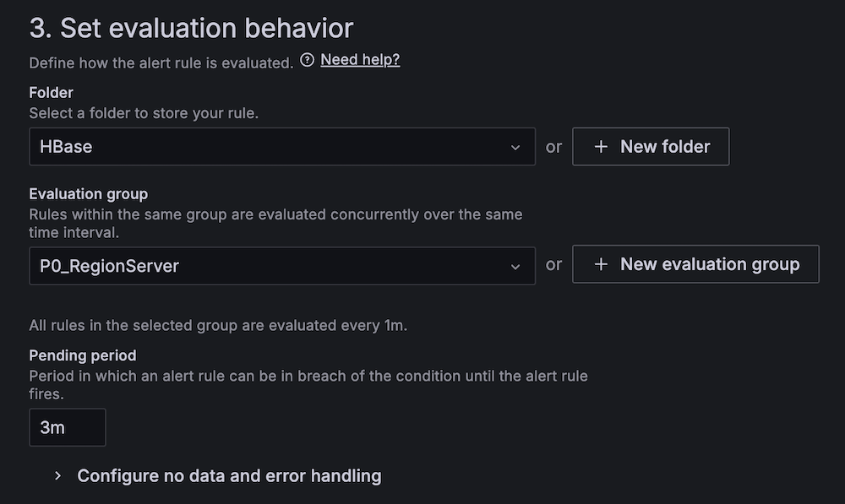The image size is (845, 504).
Task: Click the down arrow inside the HBase selector
Action: click(x=516, y=146)
